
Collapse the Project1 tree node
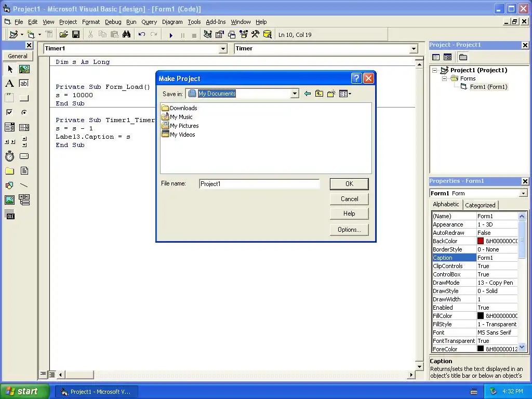pos(435,70)
